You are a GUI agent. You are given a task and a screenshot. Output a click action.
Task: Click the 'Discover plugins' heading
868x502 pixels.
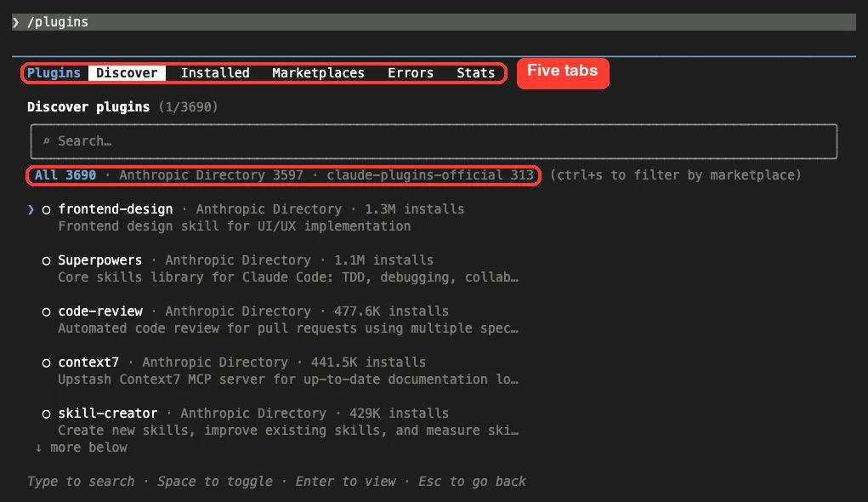click(x=88, y=106)
